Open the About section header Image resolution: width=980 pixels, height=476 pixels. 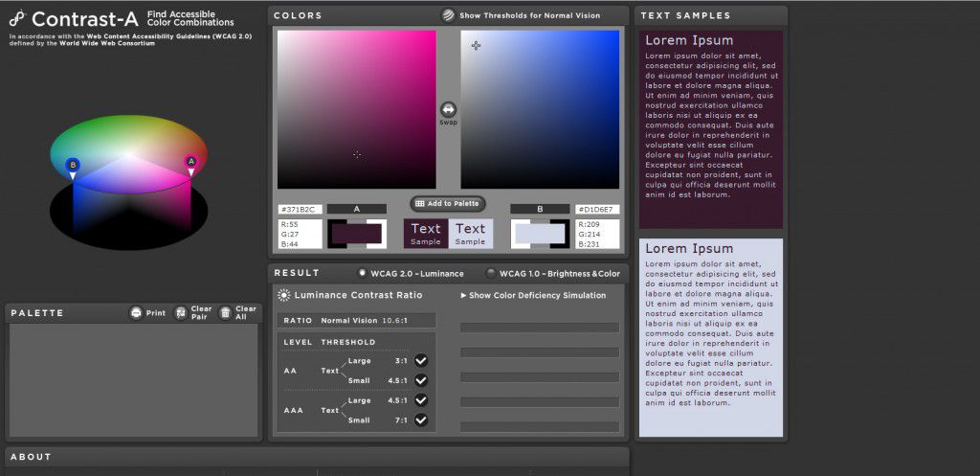(31, 457)
